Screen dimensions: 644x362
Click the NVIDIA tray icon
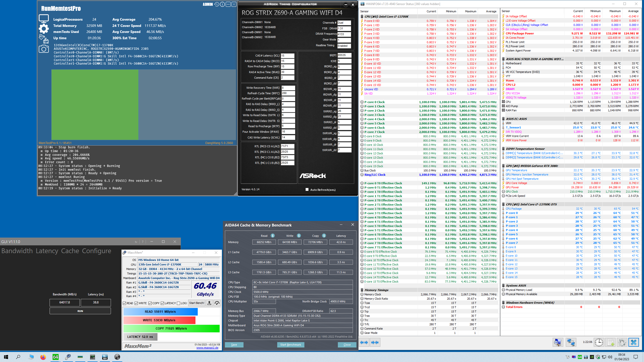pos(592,357)
